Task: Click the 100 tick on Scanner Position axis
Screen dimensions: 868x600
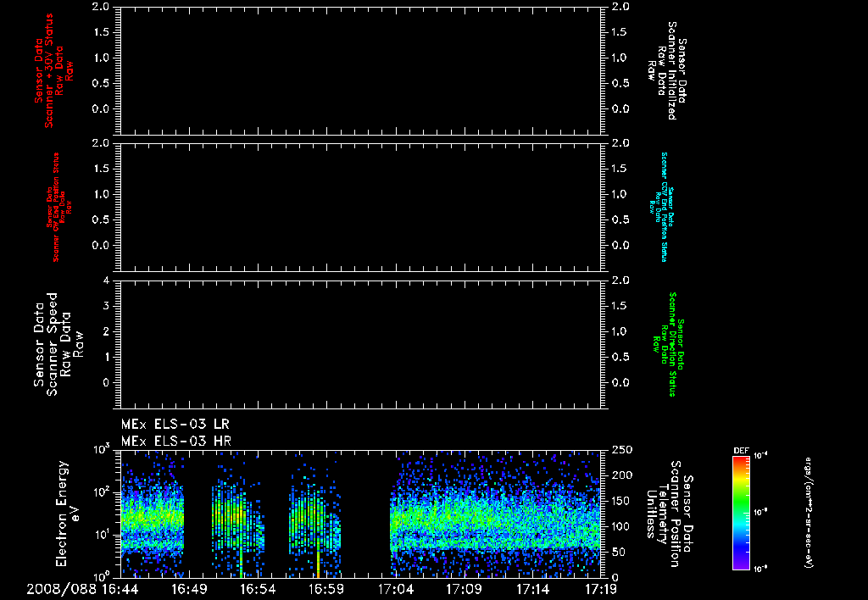Action: 622,526
